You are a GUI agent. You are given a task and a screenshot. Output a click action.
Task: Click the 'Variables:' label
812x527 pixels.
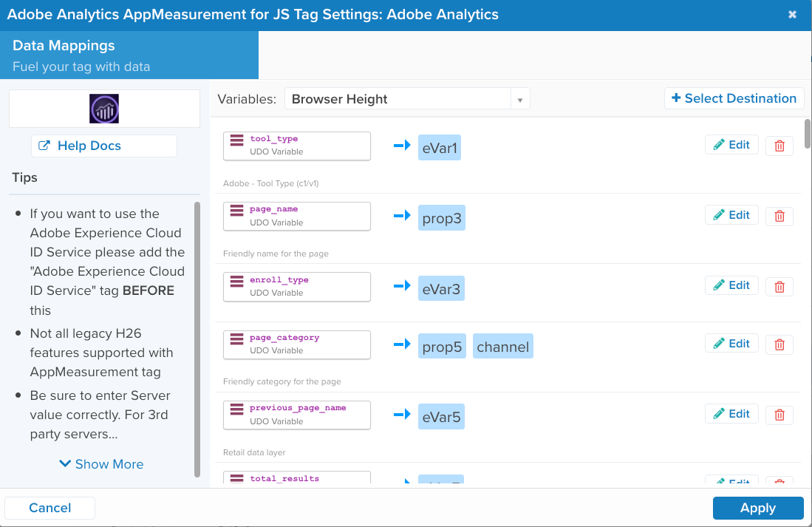click(x=247, y=99)
